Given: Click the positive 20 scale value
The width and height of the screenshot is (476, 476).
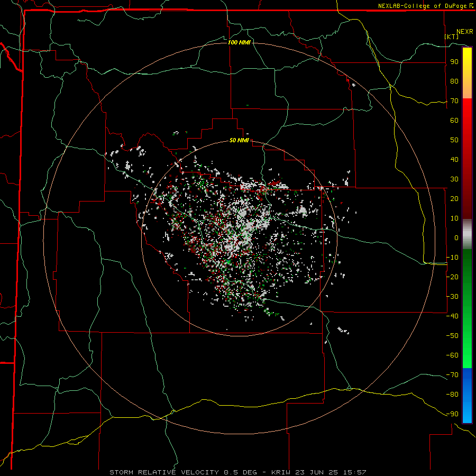Looking at the screenshot, I should click(454, 198).
